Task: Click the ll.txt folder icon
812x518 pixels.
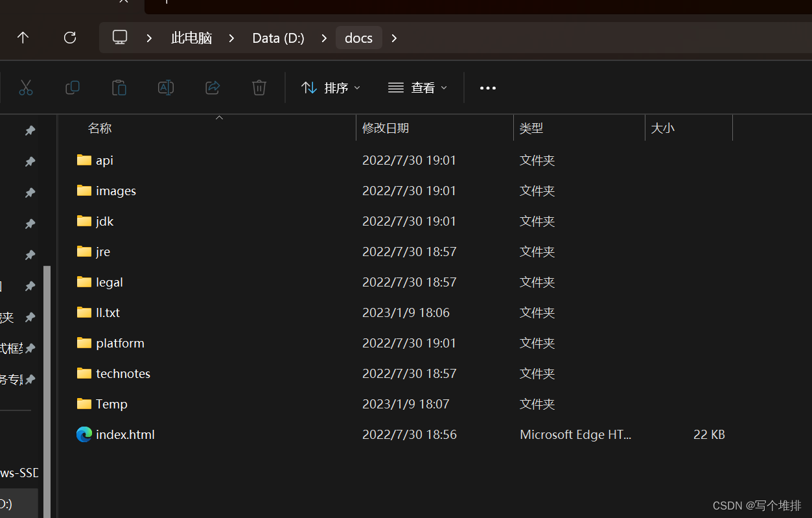Action: pyautogui.click(x=84, y=312)
